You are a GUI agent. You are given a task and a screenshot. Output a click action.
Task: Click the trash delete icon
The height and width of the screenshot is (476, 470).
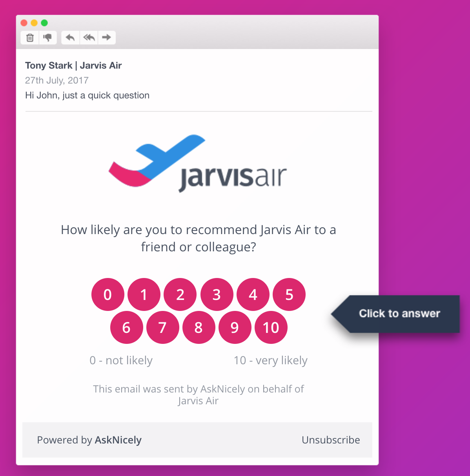coord(30,38)
